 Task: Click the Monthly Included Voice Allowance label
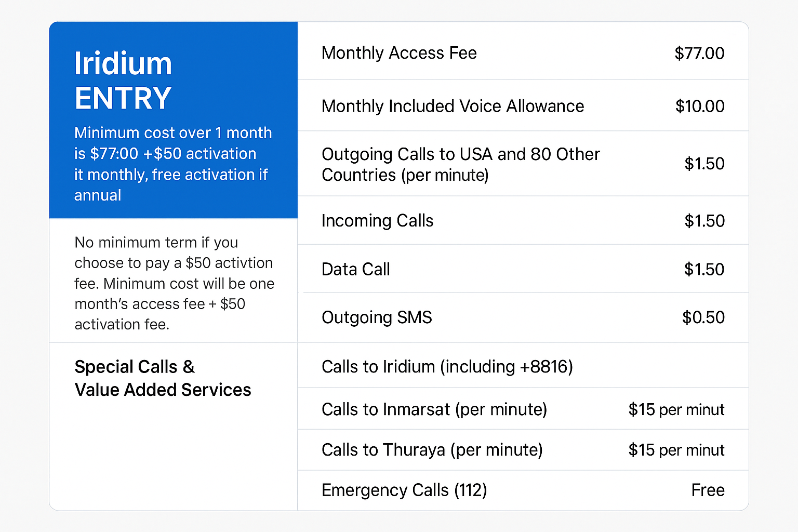tap(453, 106)
